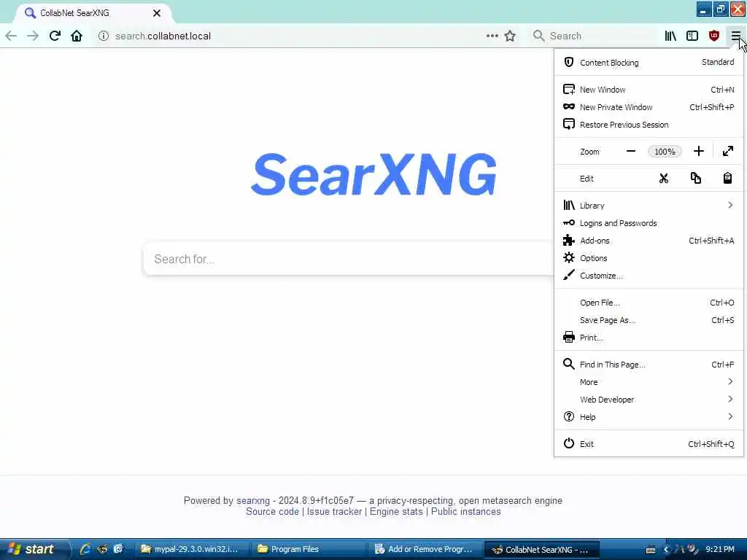Select the CollabNet SearXNG browser tab

pyautogui.click(x=93, y=13)
